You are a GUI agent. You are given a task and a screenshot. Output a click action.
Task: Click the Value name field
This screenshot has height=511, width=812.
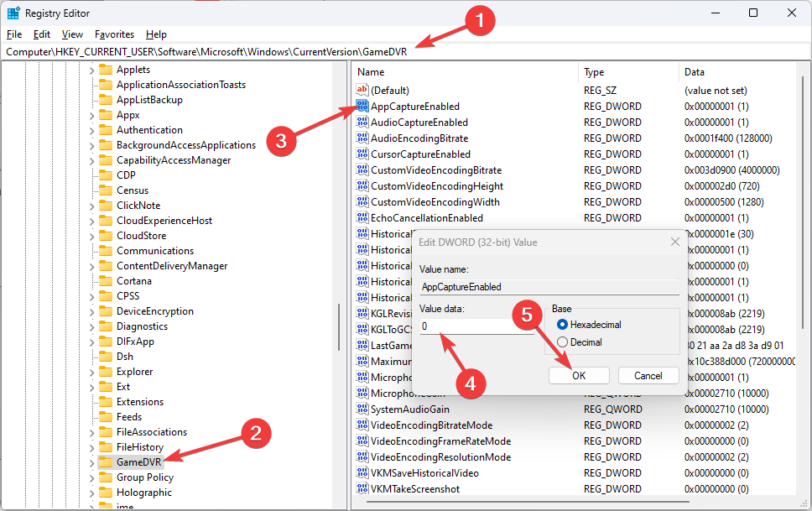[x=549, y=287]
